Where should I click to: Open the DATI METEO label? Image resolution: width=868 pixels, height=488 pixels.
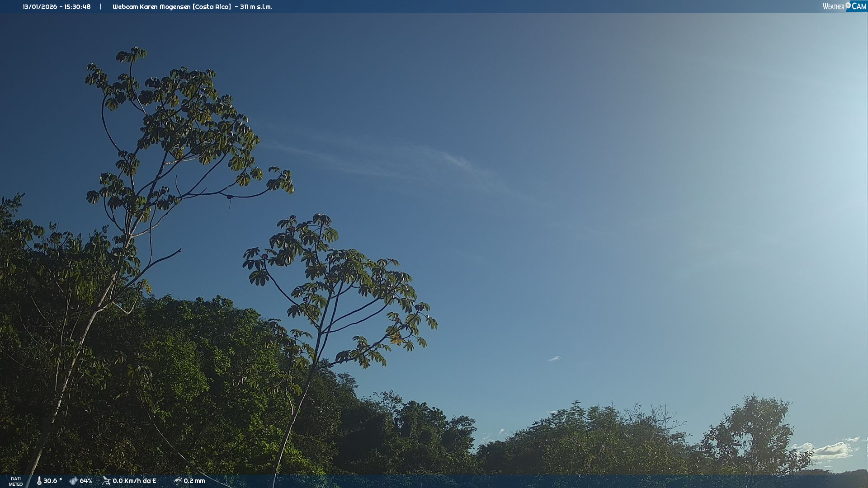[x=16, y=481]
